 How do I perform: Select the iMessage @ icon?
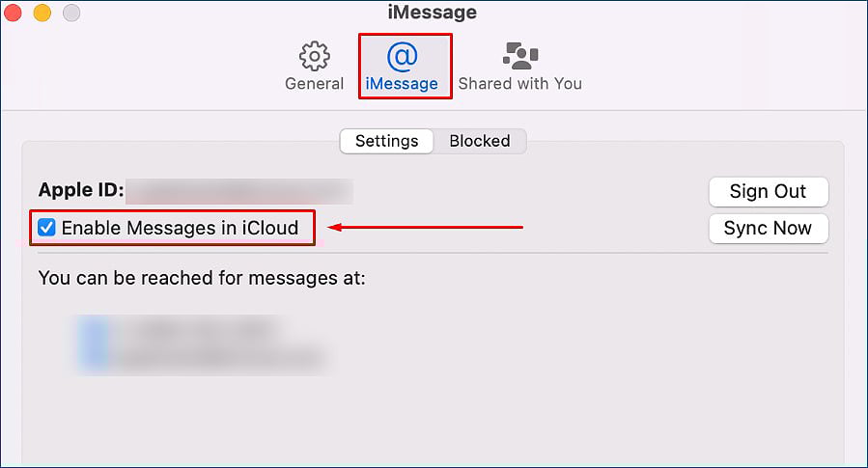tap(403, 56)
